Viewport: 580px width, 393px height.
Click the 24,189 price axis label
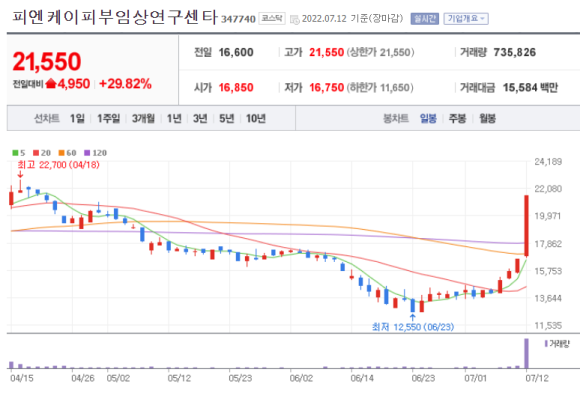tap(548, 162)
